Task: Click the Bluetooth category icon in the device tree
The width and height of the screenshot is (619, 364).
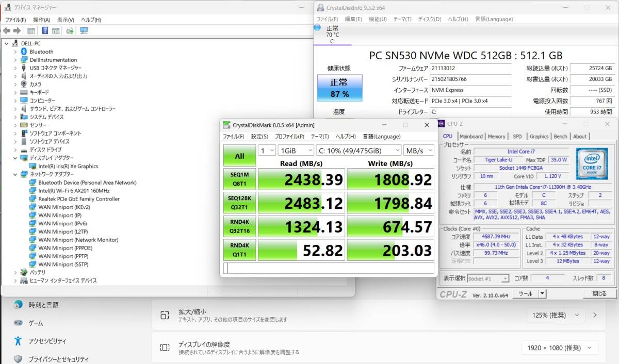Action: click(24, 52)
